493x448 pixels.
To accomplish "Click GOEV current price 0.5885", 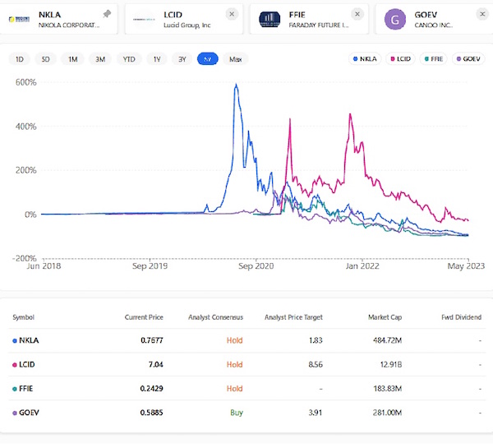I will pos(151,413).
